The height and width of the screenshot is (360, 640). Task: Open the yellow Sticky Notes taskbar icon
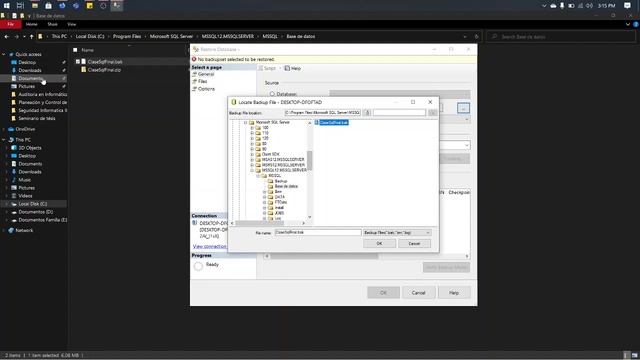coord(89,6)
